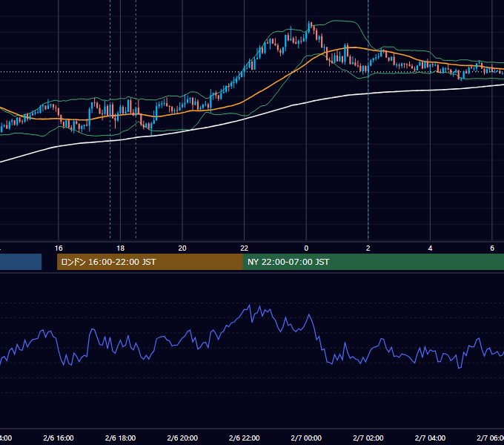Image resolution: width=504 pixels, height=445 pixels.
Task: Click the '2/6 18:00' label on indicator axis
Action: [x=120, y=438]
